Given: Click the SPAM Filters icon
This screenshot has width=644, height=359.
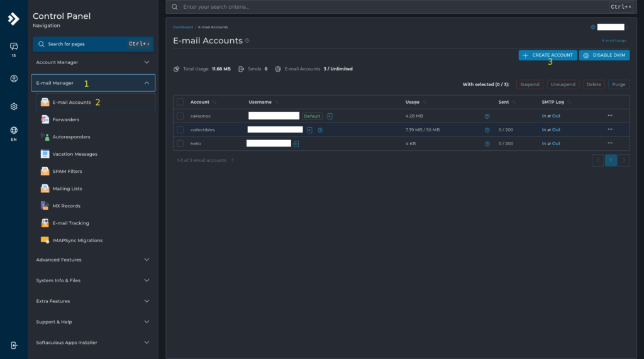Looking at the screenshot, I should tap(45, 171).
